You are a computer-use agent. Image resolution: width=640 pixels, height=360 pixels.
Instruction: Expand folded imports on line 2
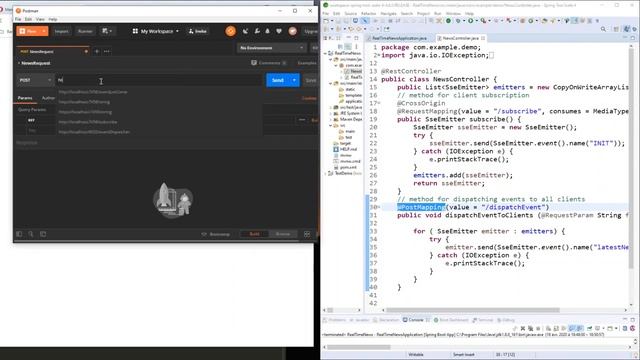click(x=378, y=56)
